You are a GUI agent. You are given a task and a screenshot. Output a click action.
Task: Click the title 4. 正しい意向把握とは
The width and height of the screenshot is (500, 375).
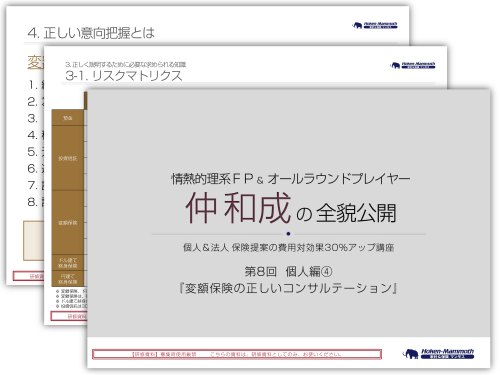pos(91,33)
